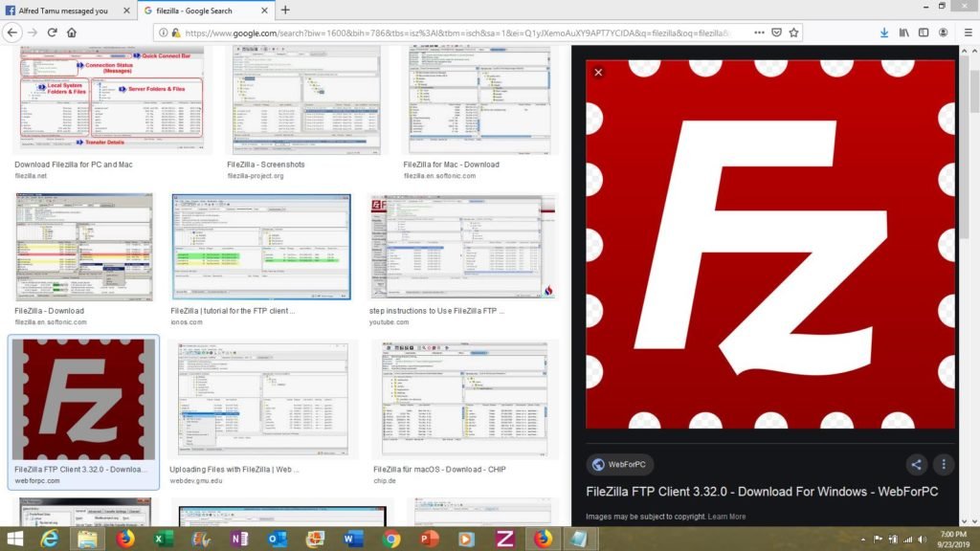
Task: Click the filezilla.net source link
Action: tap(31, 176)
